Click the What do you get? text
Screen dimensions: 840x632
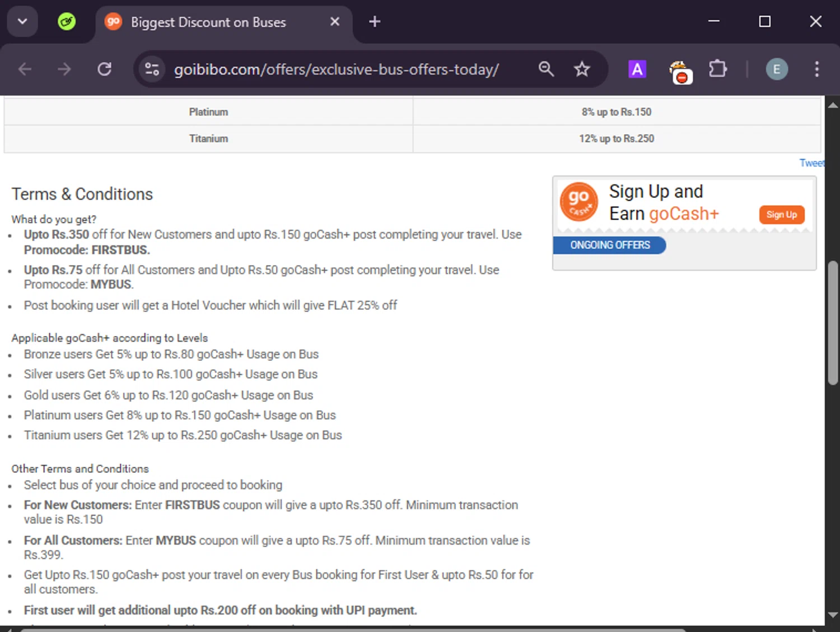tap(54, 220)
